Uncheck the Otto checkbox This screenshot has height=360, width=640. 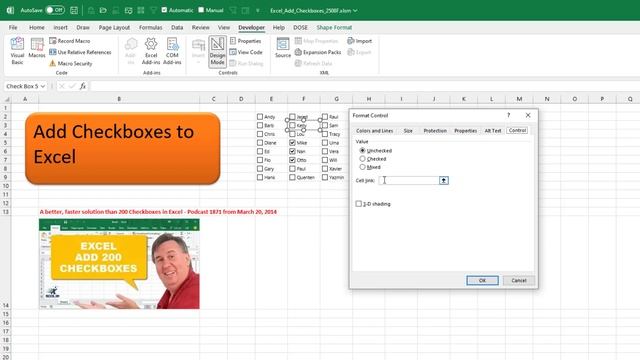(292, 160)
